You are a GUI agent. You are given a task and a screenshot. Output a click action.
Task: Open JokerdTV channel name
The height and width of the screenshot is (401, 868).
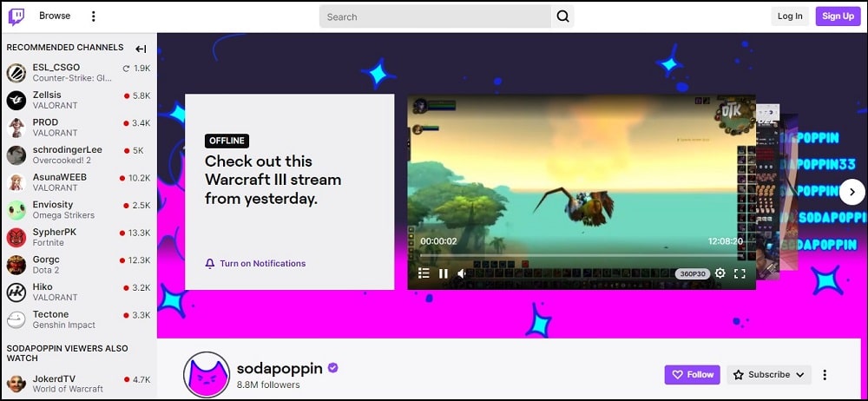coord(55,379)
